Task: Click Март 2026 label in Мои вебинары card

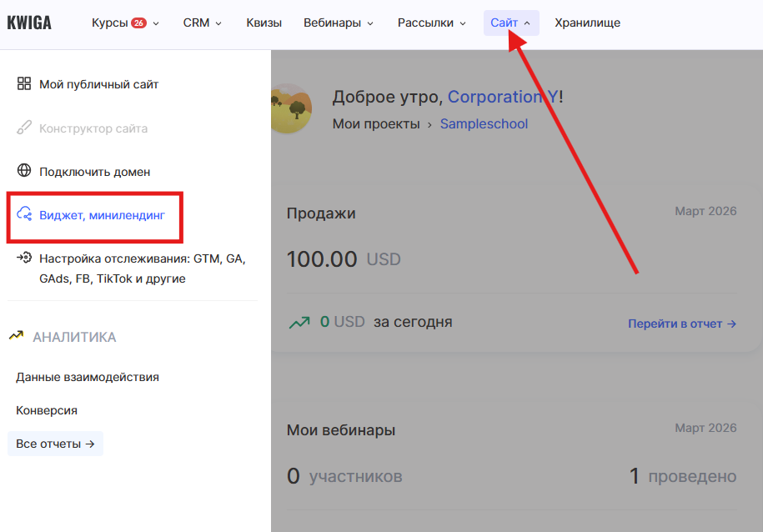Action: pyautogui.click(x=705, y=428)
